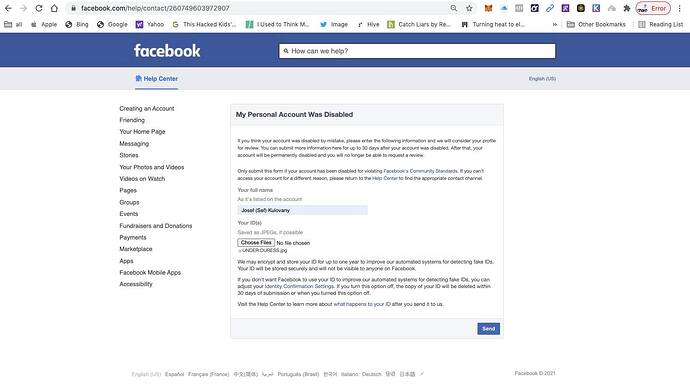Open 'Your Photos and Videos' topic

(x=152, y=167)
